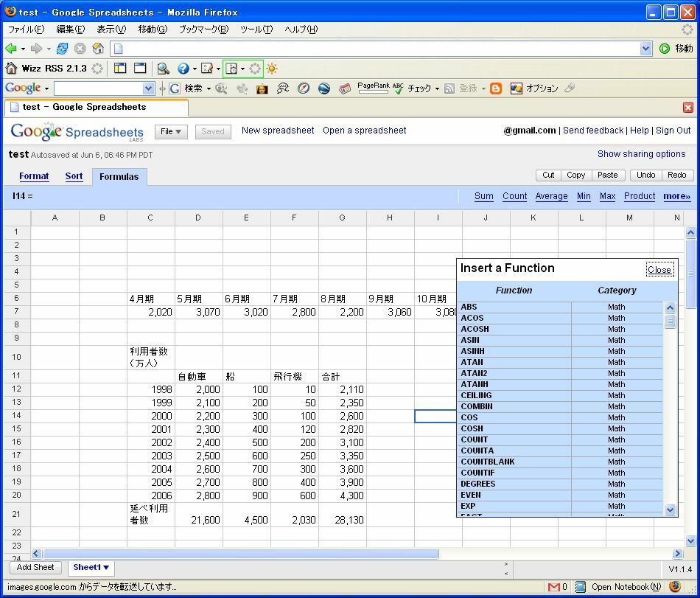This screenshot has width=700, height=598.
Task: Open the ヘルプ (Help) browser menu
Action: click(x=301, y=29)
